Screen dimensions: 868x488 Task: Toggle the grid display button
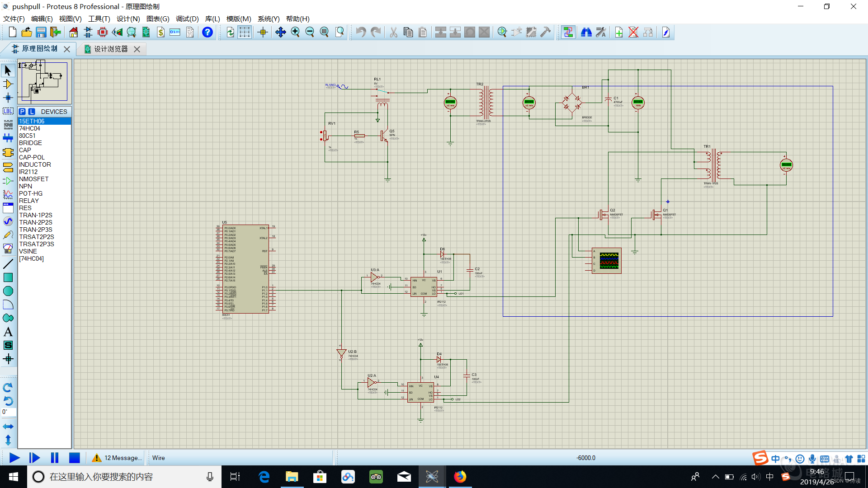point(245,32)
